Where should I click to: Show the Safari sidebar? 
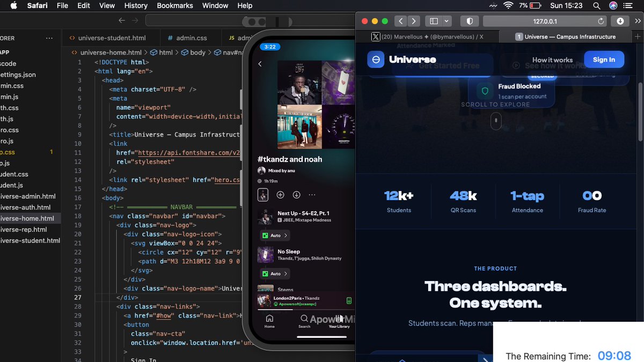pos(434,21)
